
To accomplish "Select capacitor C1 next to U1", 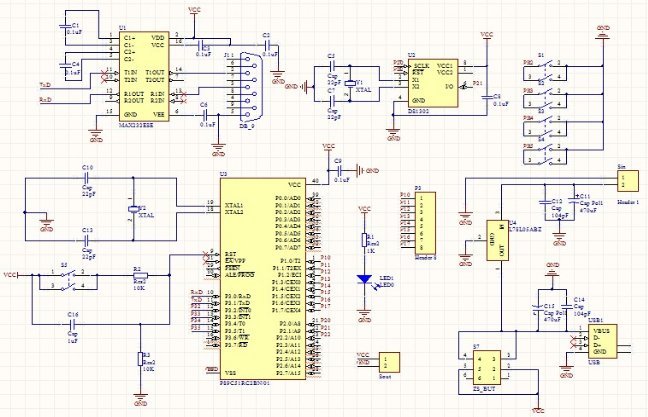I will 65,26.
